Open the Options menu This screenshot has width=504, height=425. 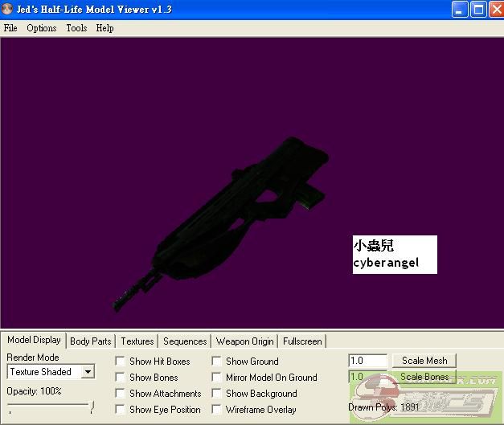(41, 28)
